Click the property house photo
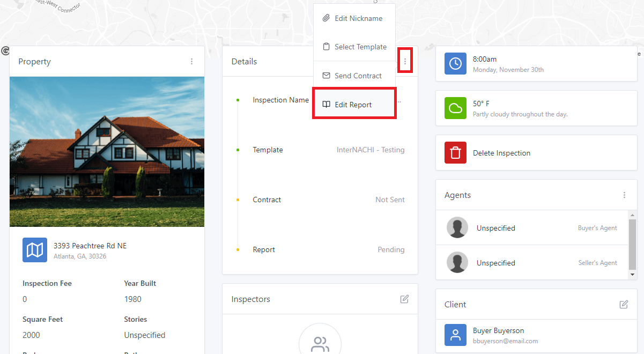This screenshot has height=354, width=644. point(107,152)
